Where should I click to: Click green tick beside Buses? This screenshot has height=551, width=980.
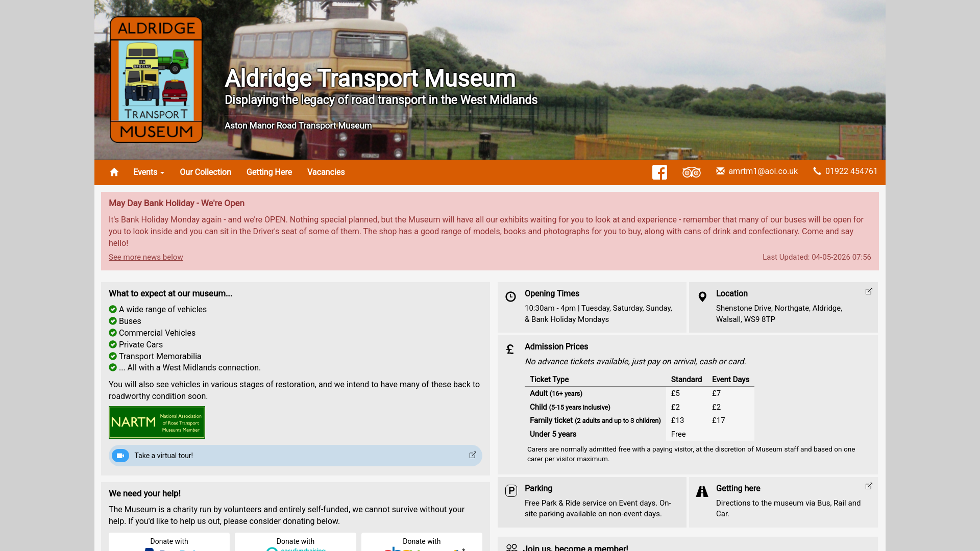(113, 321)
